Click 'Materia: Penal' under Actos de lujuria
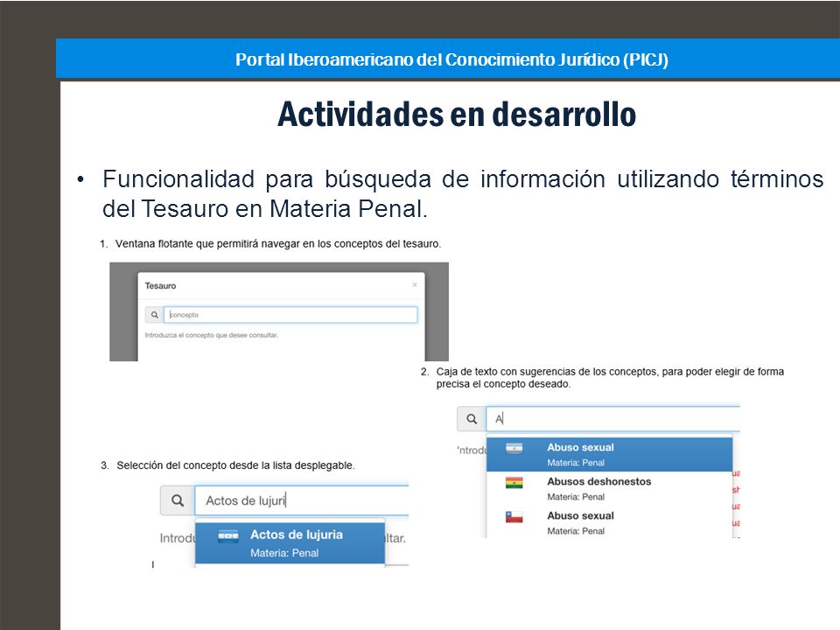The image size is (840, 630). [284, 553]
